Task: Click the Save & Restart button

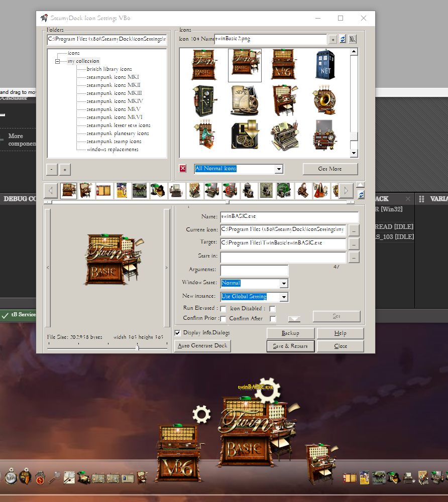Action: [x=290, y=345]
